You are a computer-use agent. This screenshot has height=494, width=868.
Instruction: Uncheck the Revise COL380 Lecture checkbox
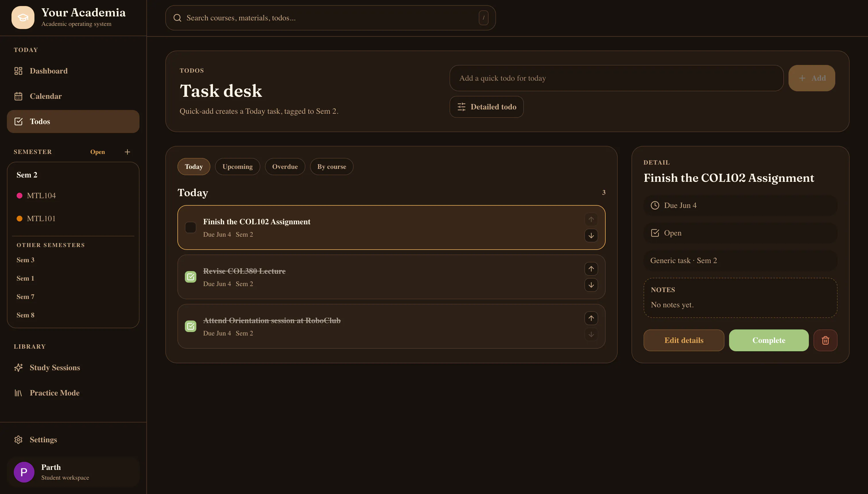(191, 277)
